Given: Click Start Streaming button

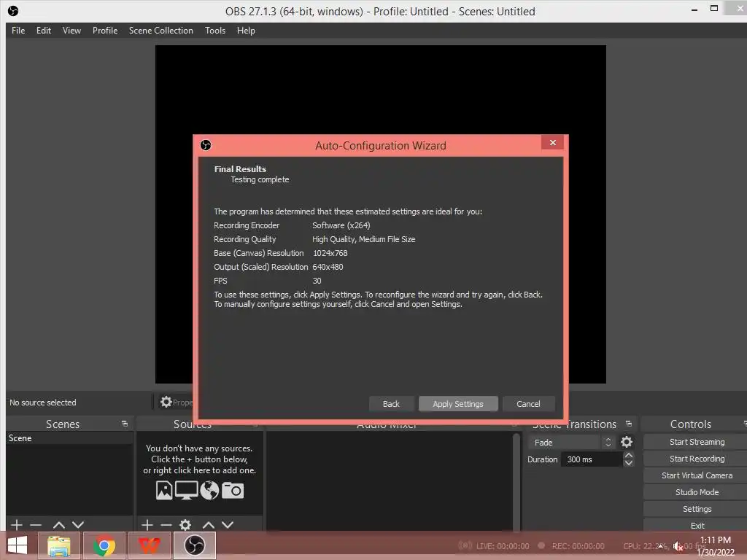Looking at the screenshot, I should tap(697, 442).
